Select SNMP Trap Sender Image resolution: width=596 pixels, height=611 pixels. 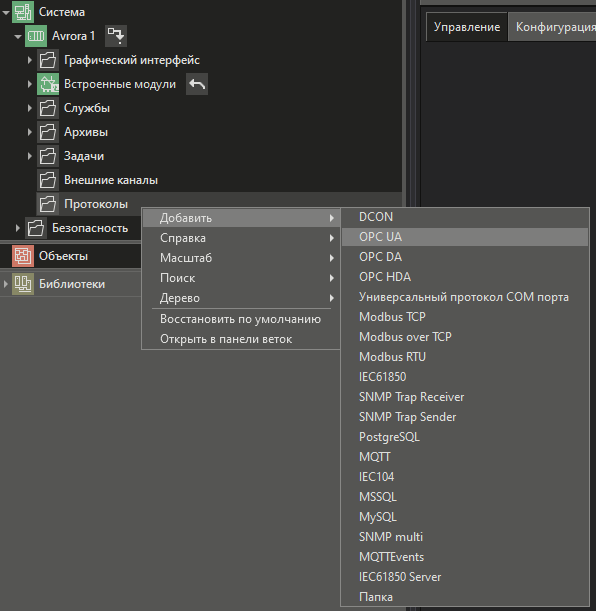pos(465,417)
